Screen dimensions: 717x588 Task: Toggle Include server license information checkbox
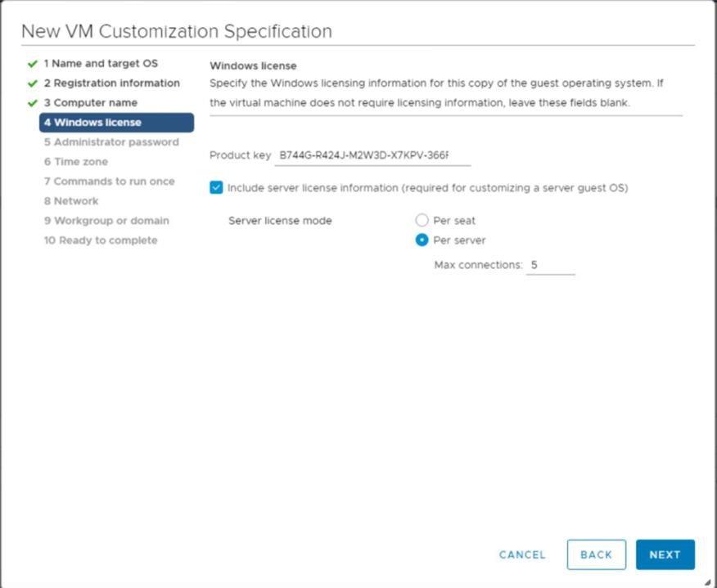click(216, 188)
